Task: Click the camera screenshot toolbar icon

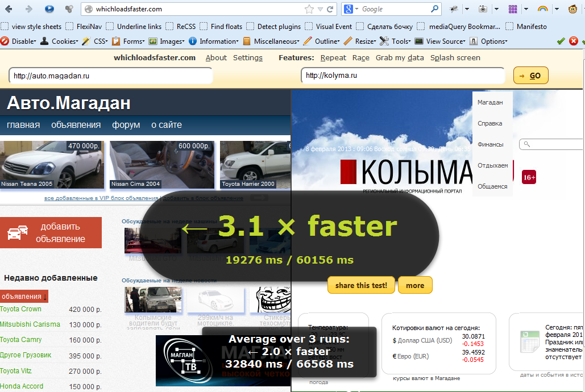Action: pyautogui.click(x=483, y=9)
